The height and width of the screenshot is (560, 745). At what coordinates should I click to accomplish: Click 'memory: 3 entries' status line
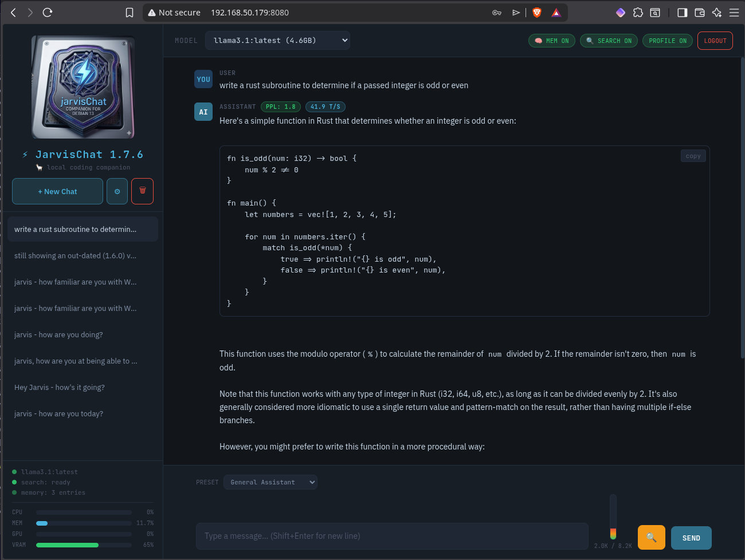coord(53,492)
